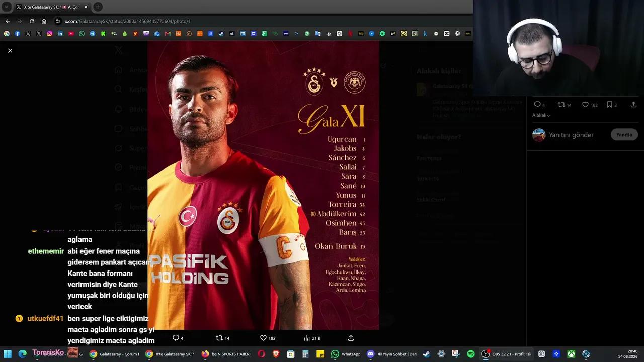
Task: Open the WhatsApp bookmark
Action: pyautogui.click(x=82, y=34)
